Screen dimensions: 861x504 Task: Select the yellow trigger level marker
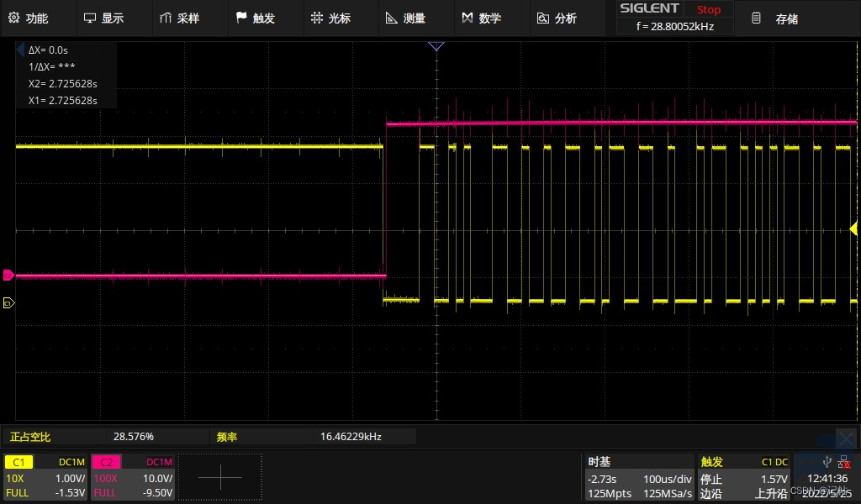click(853, 228)
